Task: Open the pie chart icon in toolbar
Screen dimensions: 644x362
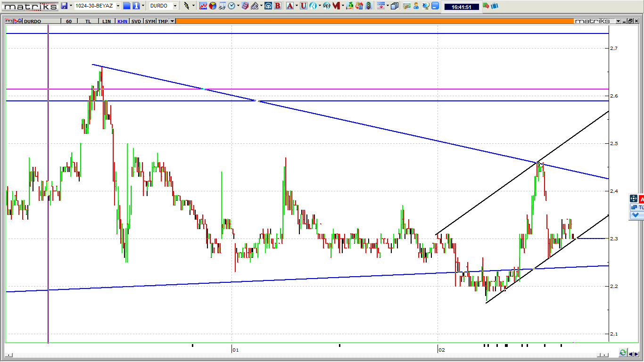Action: (x=213, y=6)
